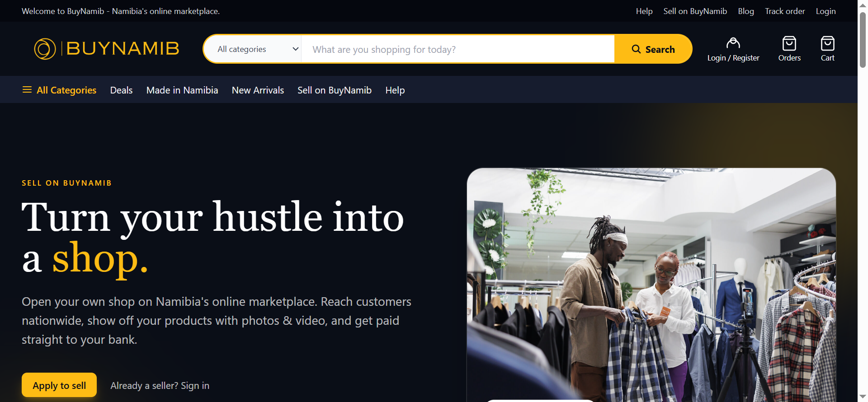
Task: Open New Arrivals in the navigation bar
Action: tap(258, 90)
